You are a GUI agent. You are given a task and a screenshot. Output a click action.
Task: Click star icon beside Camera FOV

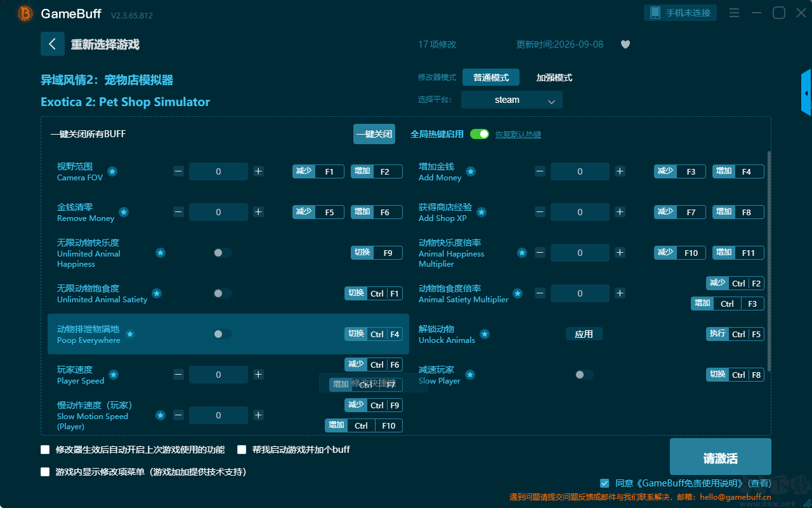pyautogui.click(x=112, y=171)
